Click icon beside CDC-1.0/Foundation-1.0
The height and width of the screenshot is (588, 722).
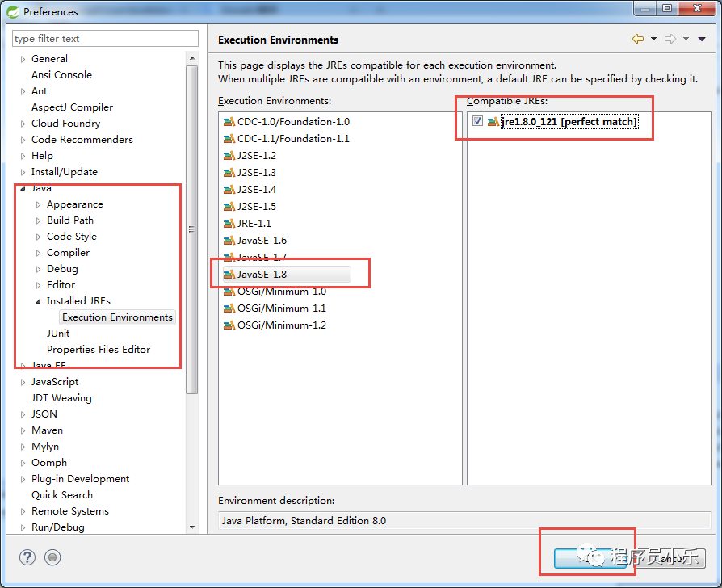(x=229, y=122)
